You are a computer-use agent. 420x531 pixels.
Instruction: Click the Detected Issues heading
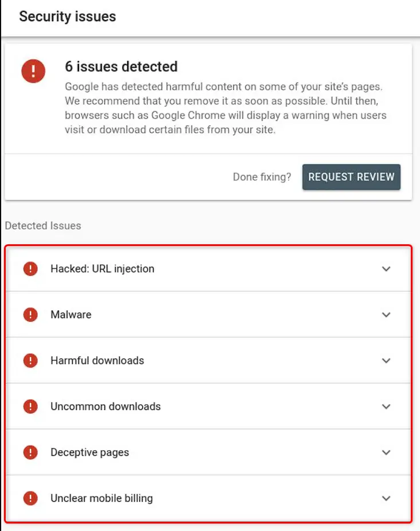coord(43,225)
